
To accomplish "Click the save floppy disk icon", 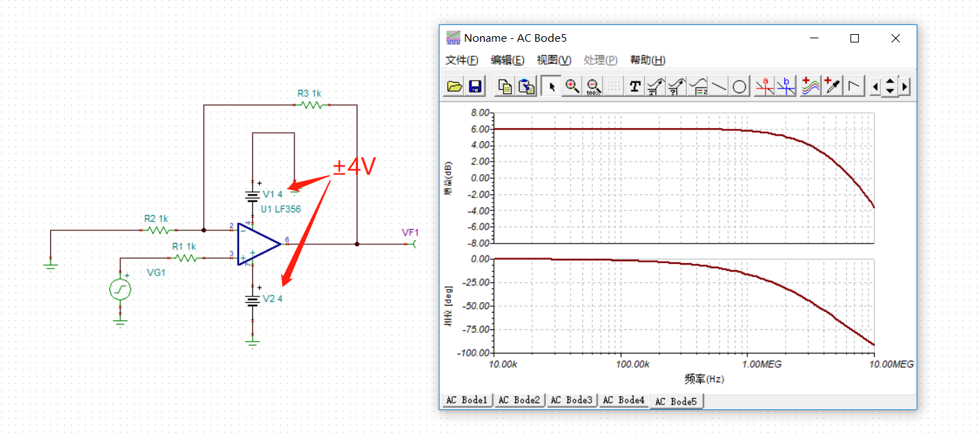I will pos(475,86).
